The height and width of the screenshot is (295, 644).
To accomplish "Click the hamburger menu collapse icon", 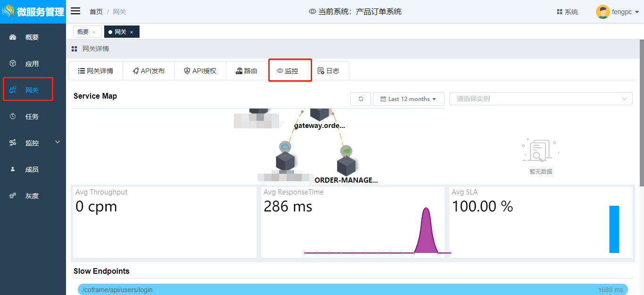I will tap(75, 11).
